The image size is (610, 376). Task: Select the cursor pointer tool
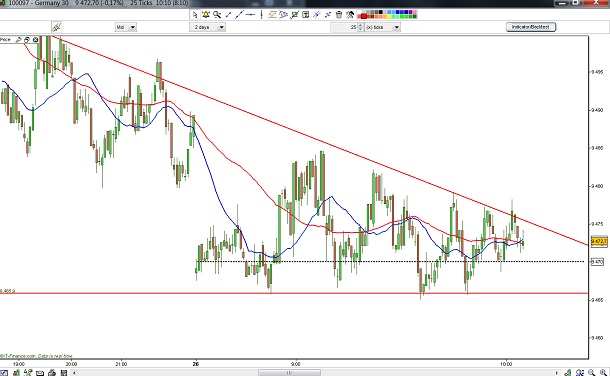tap(195, 15)
